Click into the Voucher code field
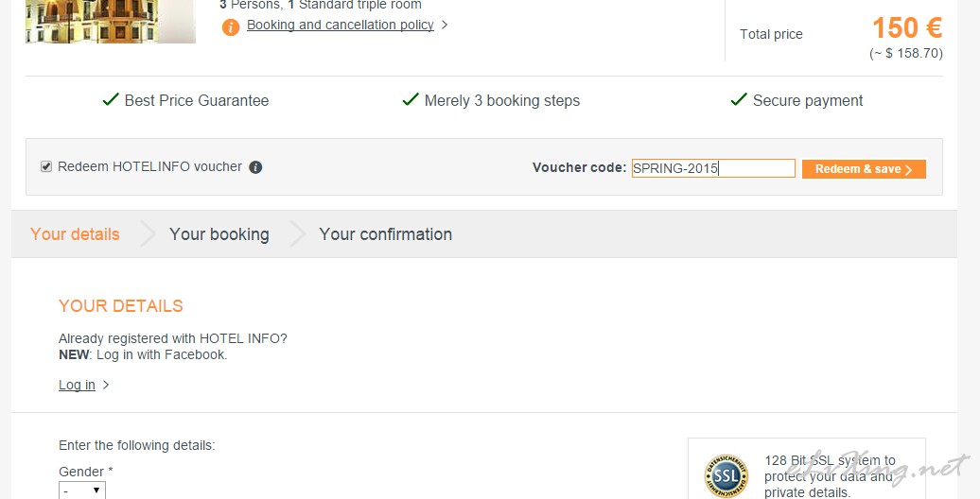This screenshot has width=980, height=499. click(713, 168)
